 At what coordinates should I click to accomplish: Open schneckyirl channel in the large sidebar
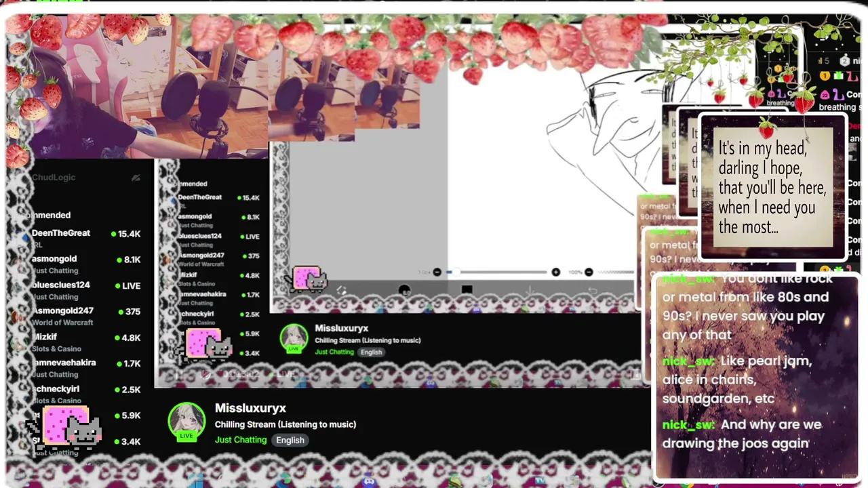(x=56, y=389)
